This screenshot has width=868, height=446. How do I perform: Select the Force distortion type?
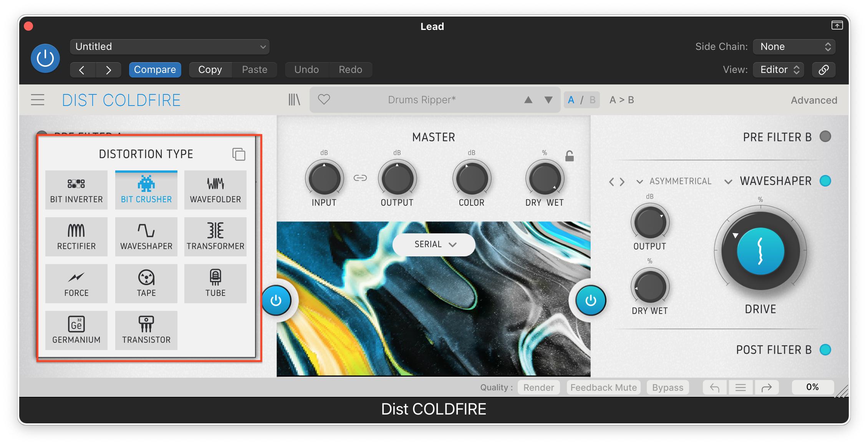(76, 284)
